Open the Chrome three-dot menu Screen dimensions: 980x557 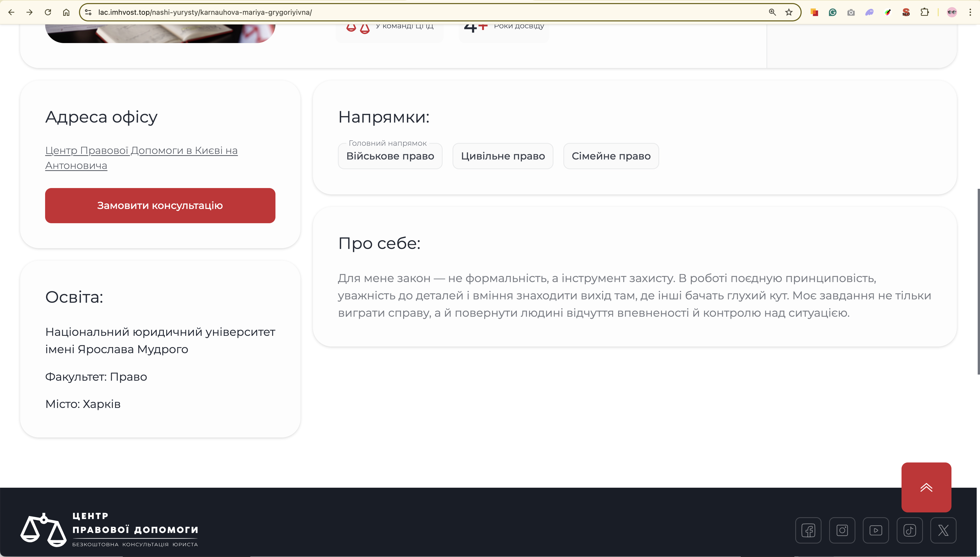970,12
